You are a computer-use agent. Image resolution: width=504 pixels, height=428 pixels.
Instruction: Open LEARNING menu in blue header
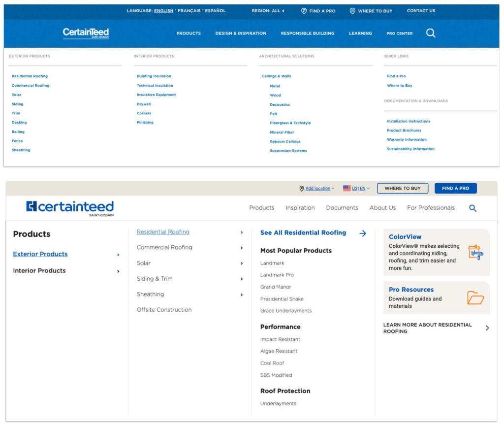(x=360, y=33)
